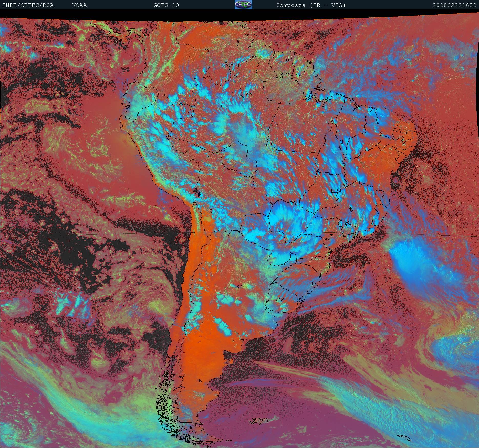Click the Composta (IR - VIS) title
Screen dimensions: 479x448
click(x=311, y=5)
